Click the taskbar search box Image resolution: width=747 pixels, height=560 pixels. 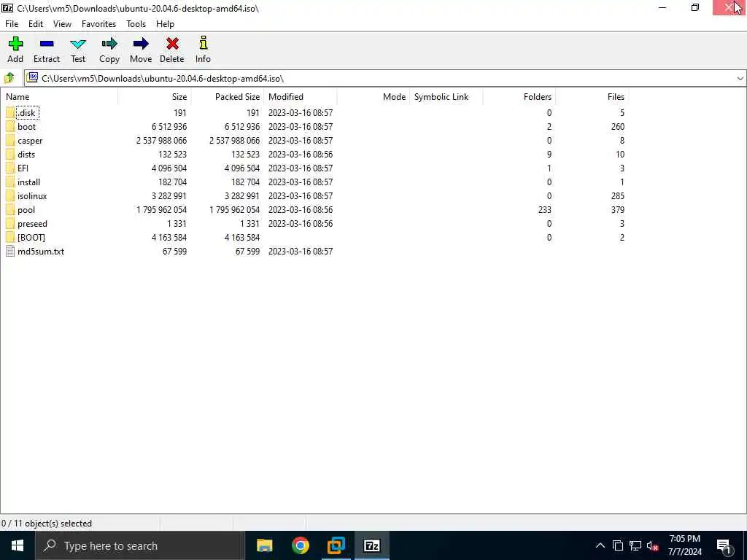(139, 545)
